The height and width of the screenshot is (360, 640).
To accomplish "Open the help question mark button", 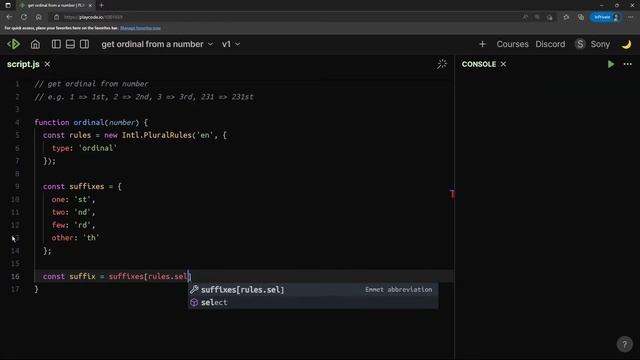I will 624,344.
